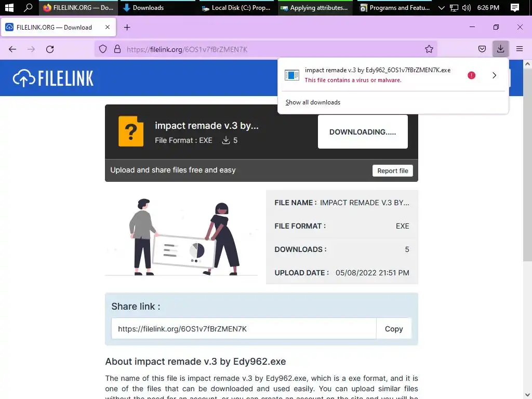The image size is (532, 399).
Task: Open Local Disk (C:) Properties taskbar window
Action: coord(236,7)
